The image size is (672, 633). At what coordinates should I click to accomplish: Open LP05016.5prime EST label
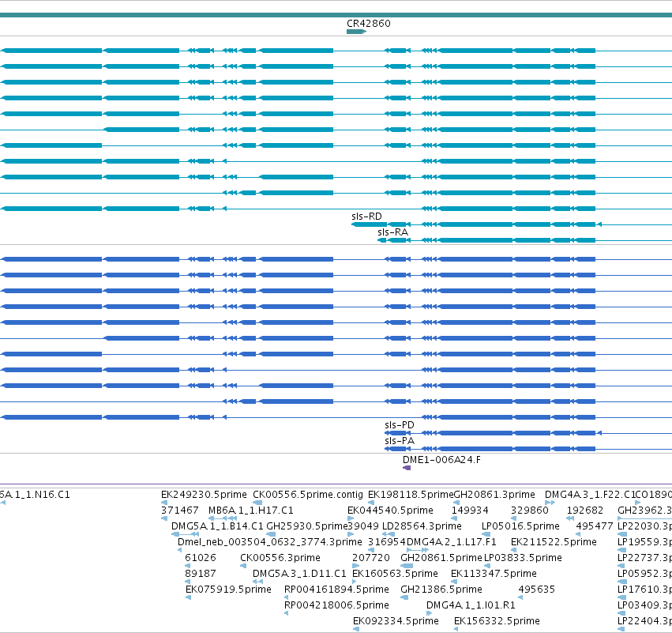(x=520, y=526)
